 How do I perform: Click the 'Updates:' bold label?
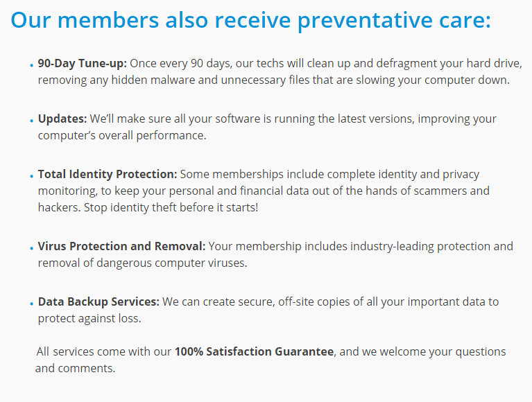[62, 119]
